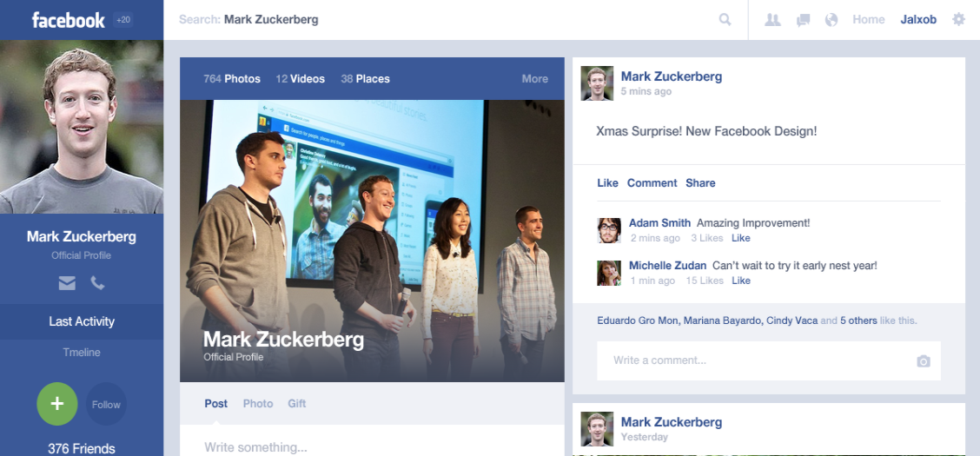980x456 pixels.
Task: Click the search magnifier icon
Action: (725, 19)
